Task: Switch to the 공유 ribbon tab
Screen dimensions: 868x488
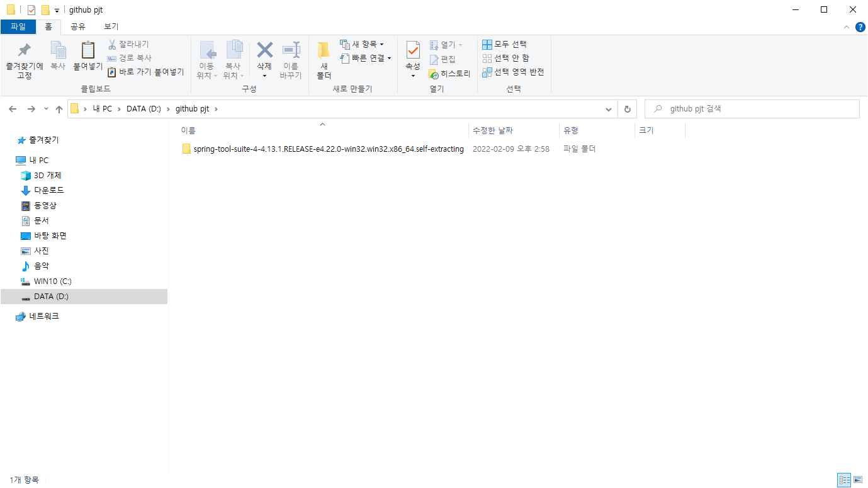Action: (x=78, y=26)
